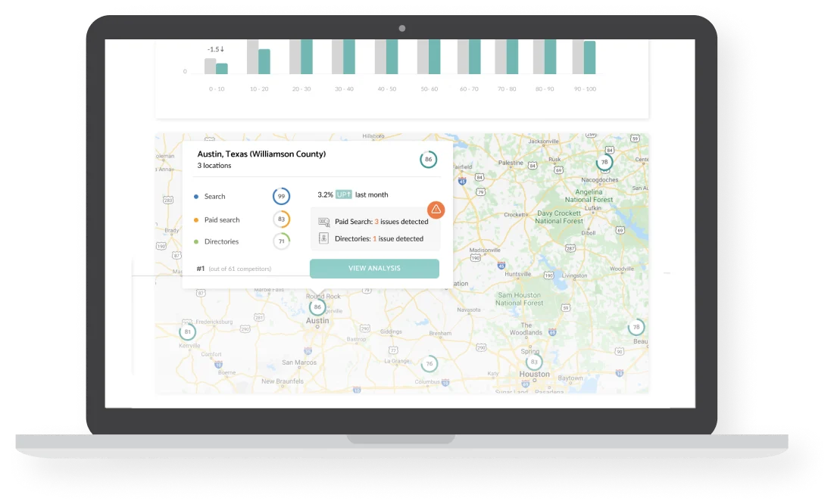Click the orange warning alert icon

pos(436,210)
